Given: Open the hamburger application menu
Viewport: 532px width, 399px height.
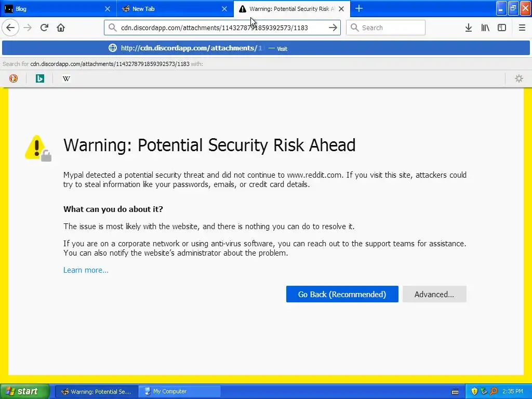Looking at the screenshot, I should pos(522,28).
